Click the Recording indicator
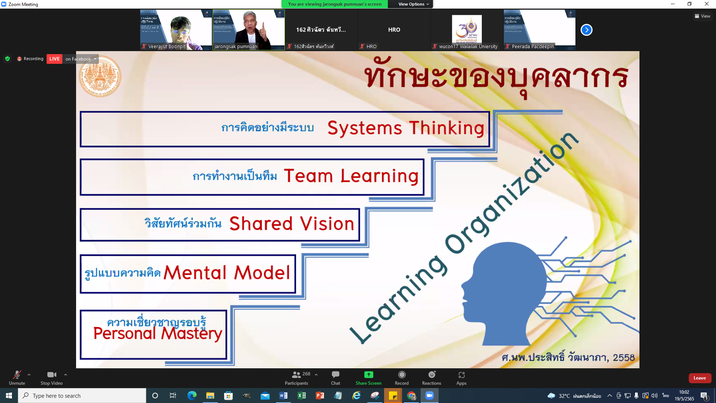 click(x=30, y=59)
